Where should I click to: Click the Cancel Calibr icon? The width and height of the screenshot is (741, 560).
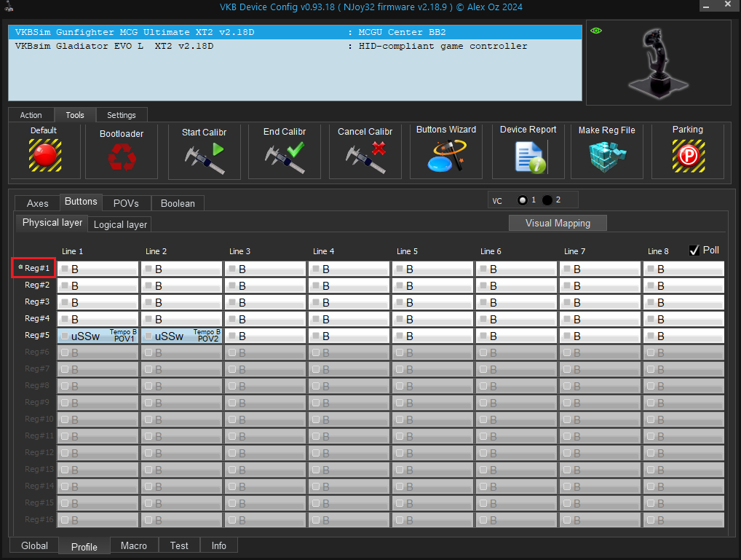point(365,157)
